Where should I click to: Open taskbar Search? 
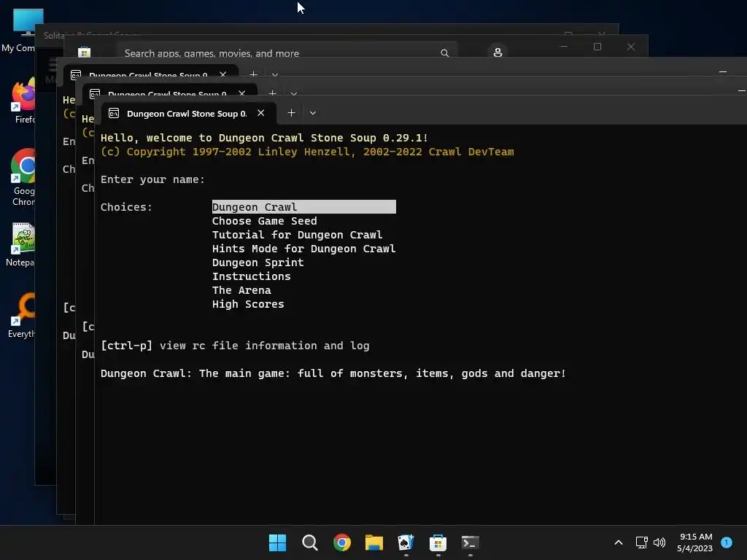click(309, 542)
